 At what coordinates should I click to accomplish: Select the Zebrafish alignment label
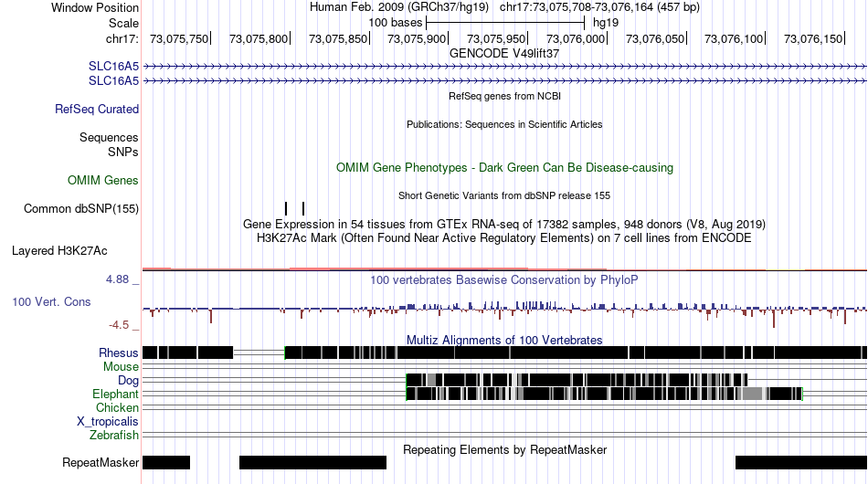114,436
